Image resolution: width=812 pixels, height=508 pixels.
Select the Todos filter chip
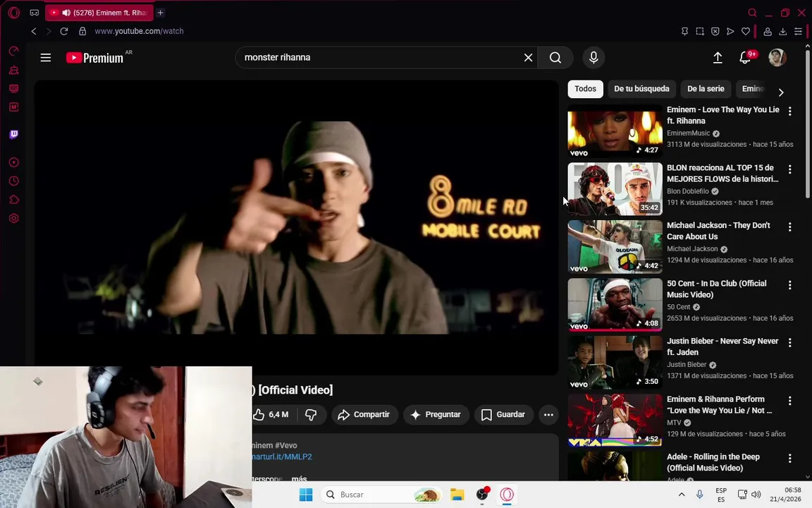(x=585, y=89)
